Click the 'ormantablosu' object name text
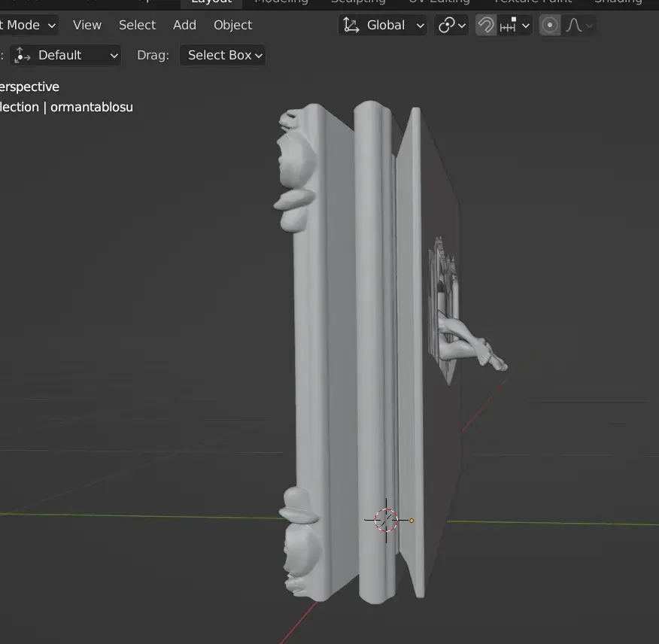 [92, 107]
